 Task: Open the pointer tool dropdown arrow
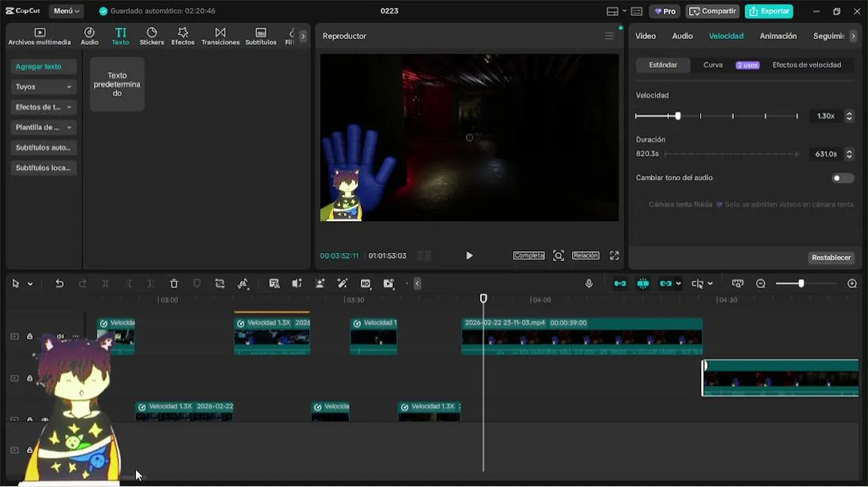pos(30,284)
